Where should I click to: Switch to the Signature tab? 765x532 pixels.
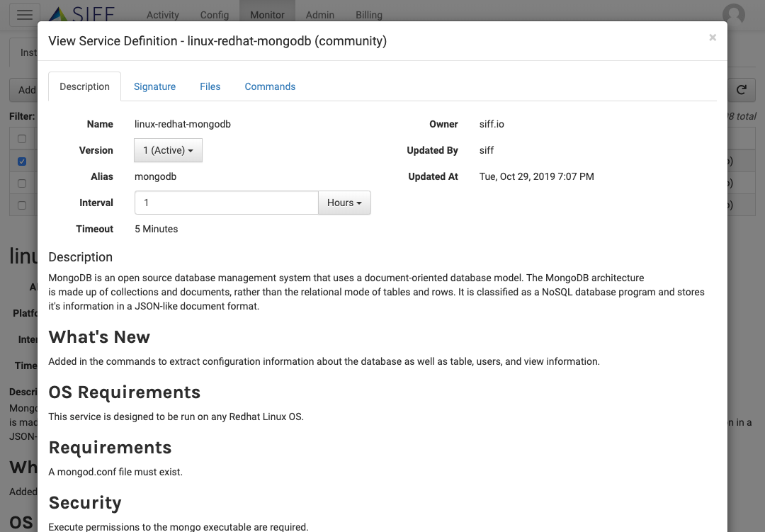tap(154, 86)
